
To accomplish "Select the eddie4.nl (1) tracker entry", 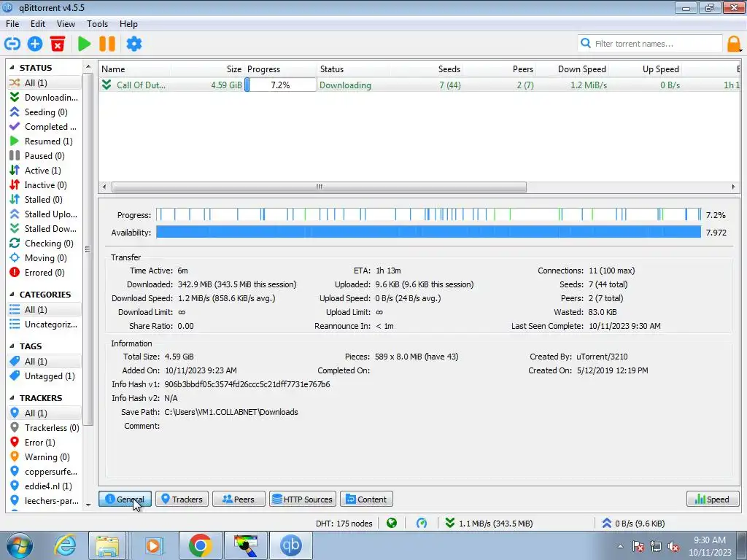I will point(44,486).
